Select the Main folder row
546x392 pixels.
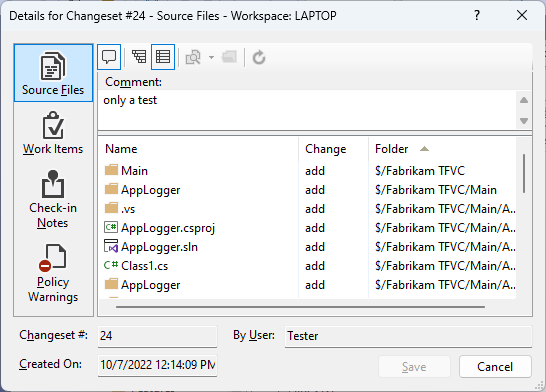point(307,171)
